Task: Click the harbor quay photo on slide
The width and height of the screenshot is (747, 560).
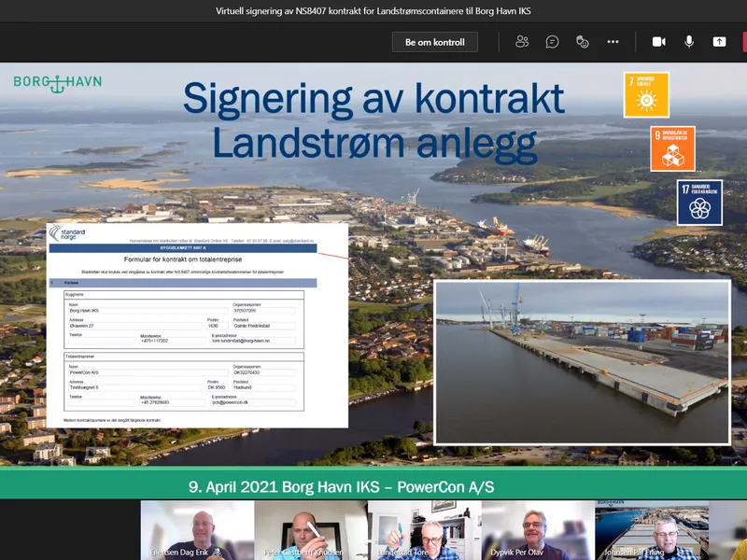Action: pyautogui.click(x=582, y=362)
